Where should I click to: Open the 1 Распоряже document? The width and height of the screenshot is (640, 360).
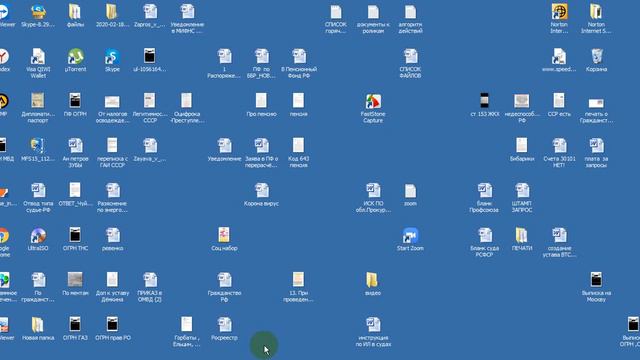click(224, 57)
